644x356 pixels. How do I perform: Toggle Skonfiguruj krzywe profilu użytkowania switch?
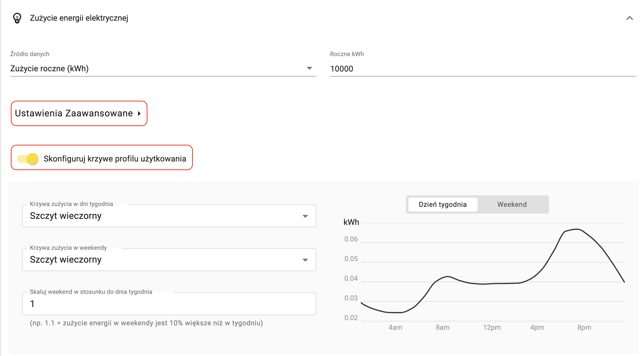[28, 159]
